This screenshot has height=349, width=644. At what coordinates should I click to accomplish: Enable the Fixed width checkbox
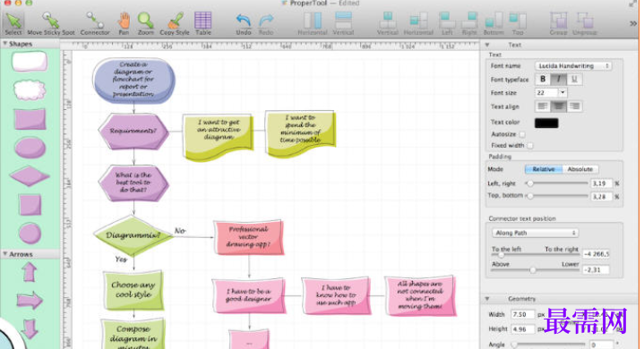click(x=530, y=145)
